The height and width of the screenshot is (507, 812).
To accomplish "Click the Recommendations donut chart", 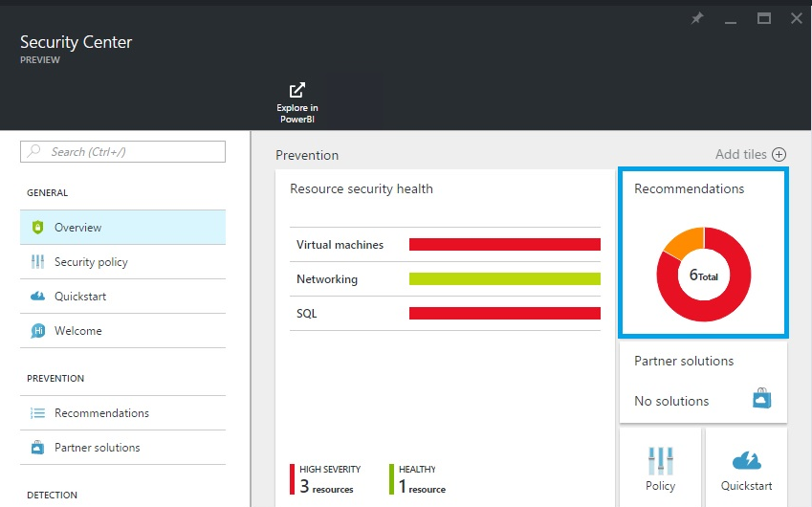I will point(704,276).
